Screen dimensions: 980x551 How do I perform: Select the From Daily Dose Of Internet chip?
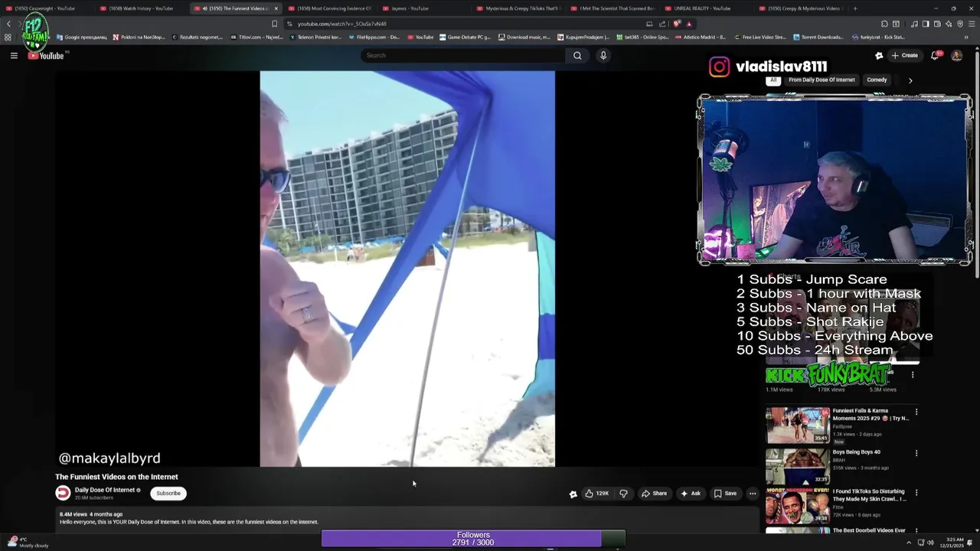pyautogui.click(x=822, y=80)
